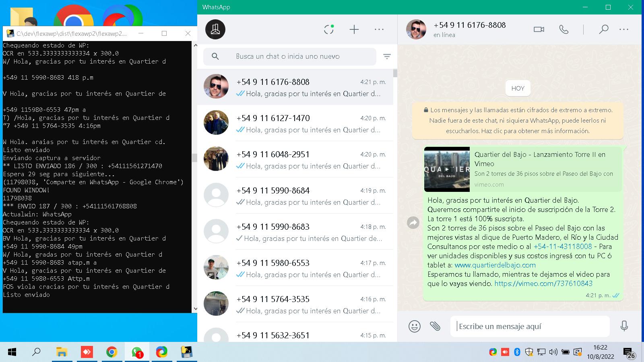Open the vimeo.com/737610843 link
This screenshot has width=644, height=362.
(x=543, y=284)
